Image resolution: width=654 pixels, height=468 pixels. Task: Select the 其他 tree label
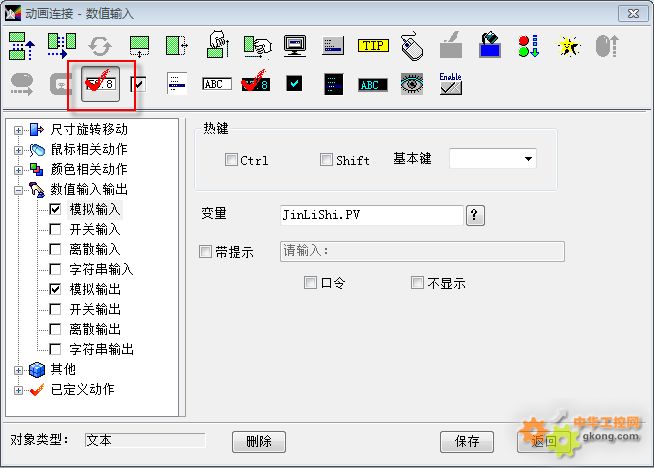(63, 369)
